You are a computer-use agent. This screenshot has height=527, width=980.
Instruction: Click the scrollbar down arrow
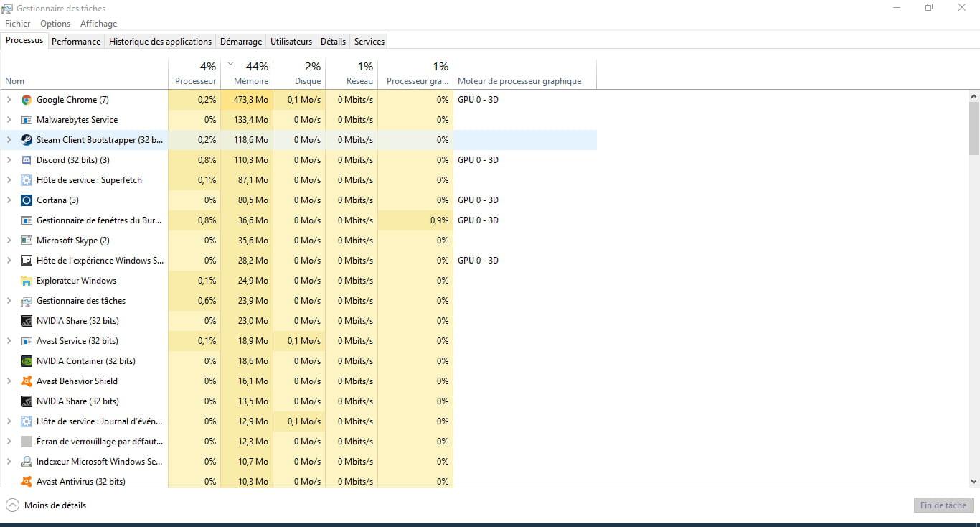click(974, 482)
